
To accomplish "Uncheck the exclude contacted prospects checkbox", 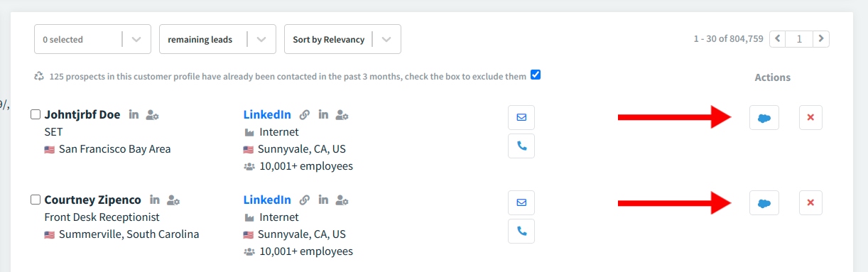I will (536, 75).
